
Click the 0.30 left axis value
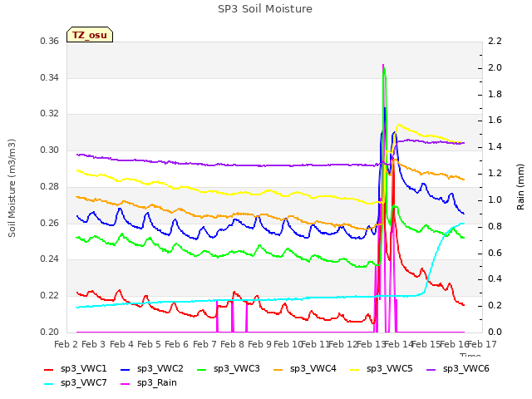tap(50, 150)
